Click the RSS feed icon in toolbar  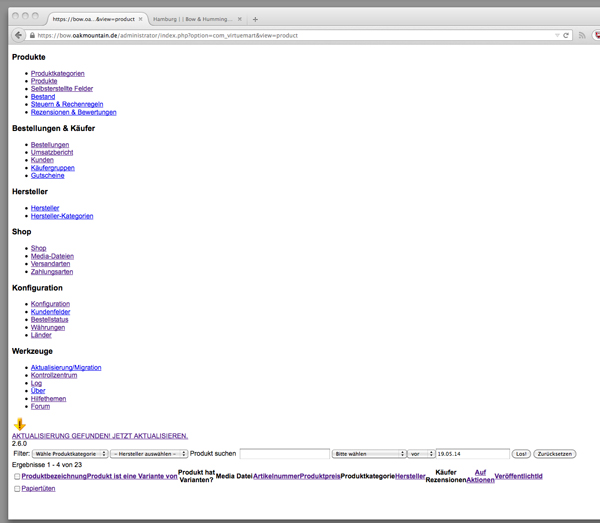click(x=581, y=35)
